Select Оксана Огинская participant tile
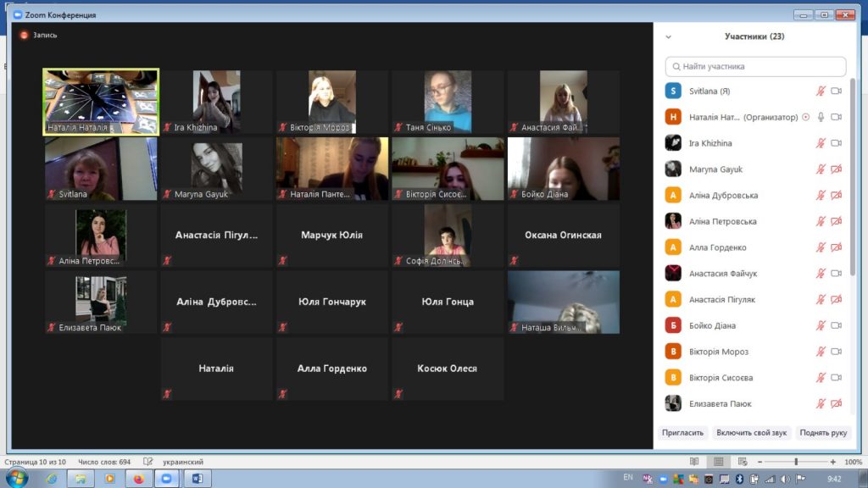The image size is (868, 488). pos(564,236)
